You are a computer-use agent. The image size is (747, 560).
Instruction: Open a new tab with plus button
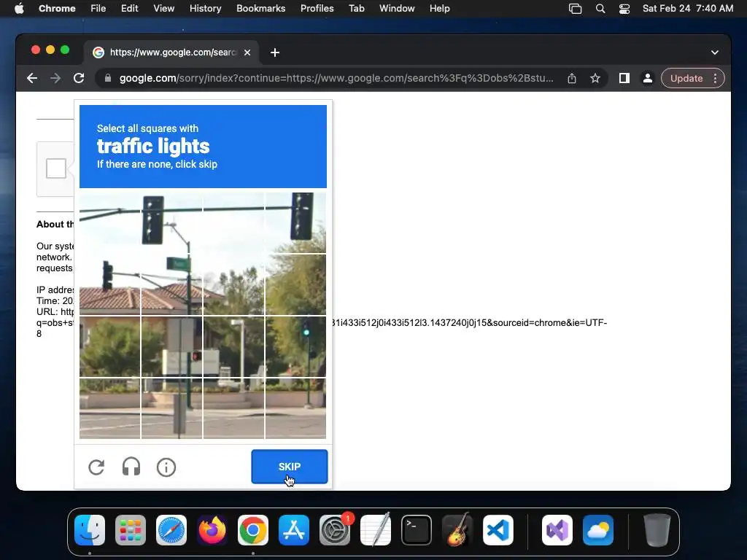[275, 52]
